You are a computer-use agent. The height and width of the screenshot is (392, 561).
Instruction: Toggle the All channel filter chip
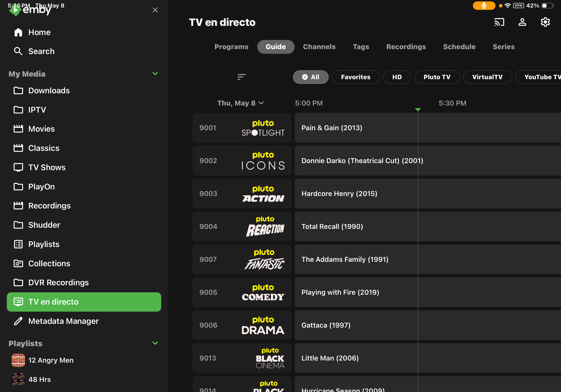point(311,77)
